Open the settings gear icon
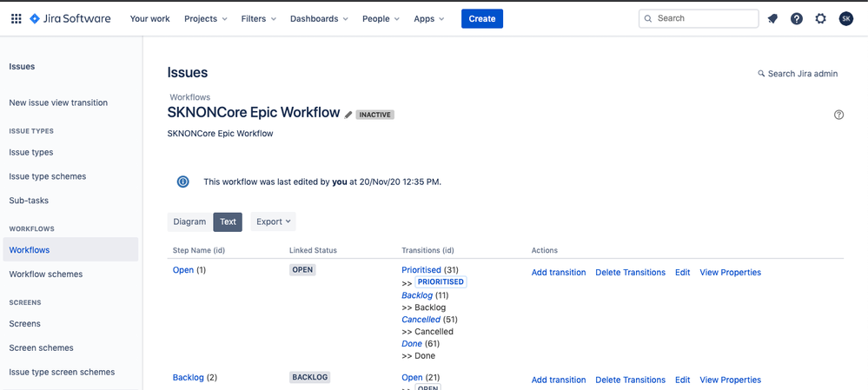The image size is (868, 390). (821, 19)
